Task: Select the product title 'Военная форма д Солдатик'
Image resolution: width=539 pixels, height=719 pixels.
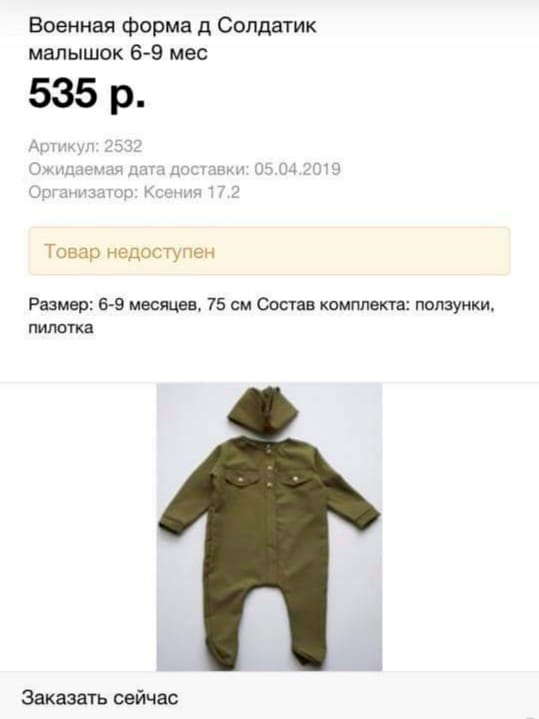Action: pyautogui.click(x=172, y=25)
